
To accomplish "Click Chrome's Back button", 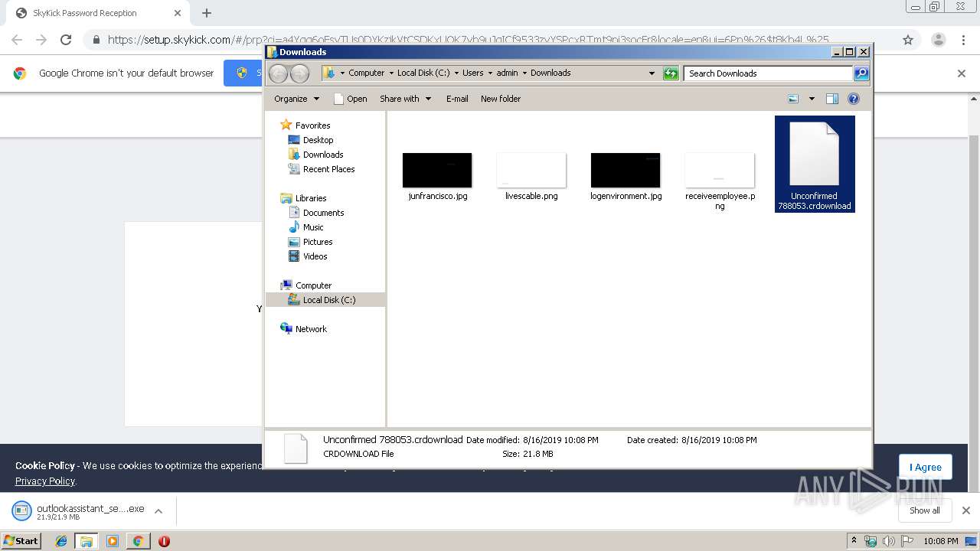I will (17, 40).
